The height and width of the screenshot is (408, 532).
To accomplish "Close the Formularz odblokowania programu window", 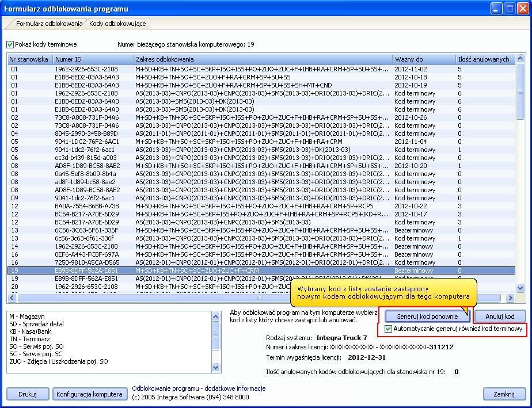I will coord(523,9).
